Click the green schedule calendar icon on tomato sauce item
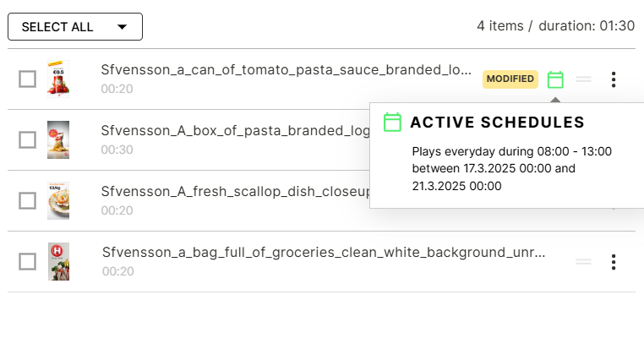 555,79
